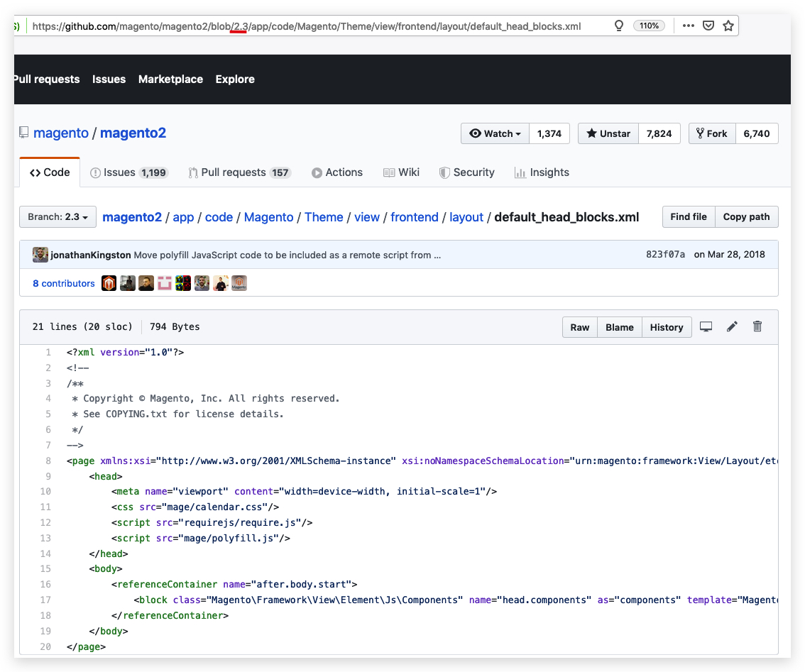Go to layout folder in breadcrumb
The width and height of the screenshot is (805, 672).
pos(466,217)
